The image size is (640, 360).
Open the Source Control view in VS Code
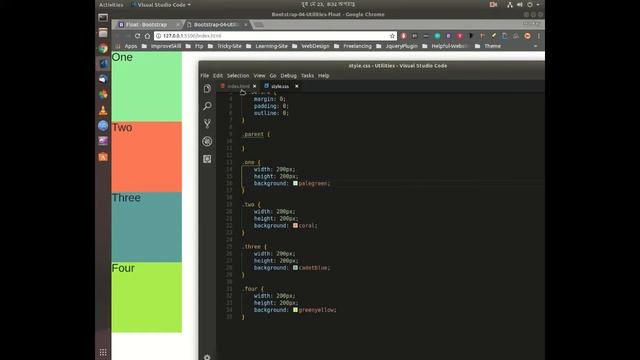207,123
